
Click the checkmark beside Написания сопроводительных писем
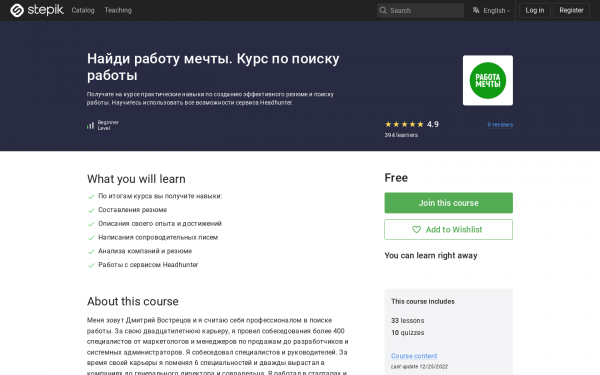click(x=91, y=238)
